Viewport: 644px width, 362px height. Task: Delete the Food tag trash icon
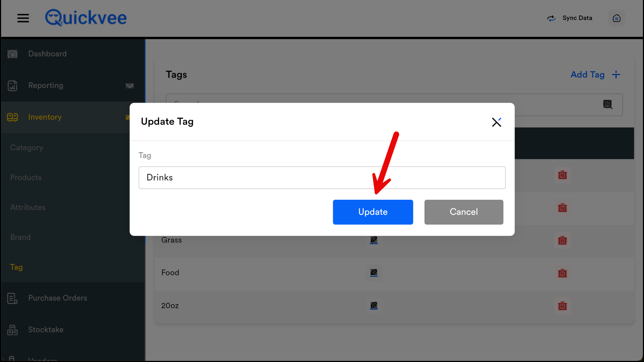562,273
